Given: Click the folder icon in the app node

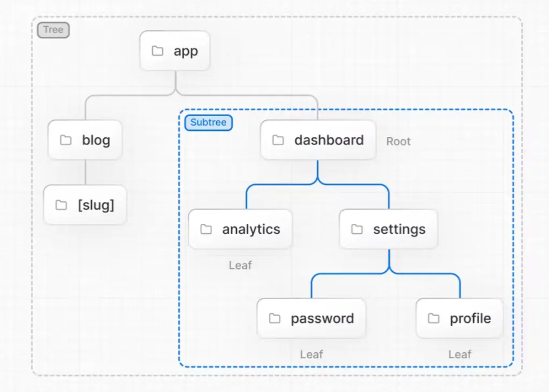Looking at the screenshot, I should coord(158,51).
